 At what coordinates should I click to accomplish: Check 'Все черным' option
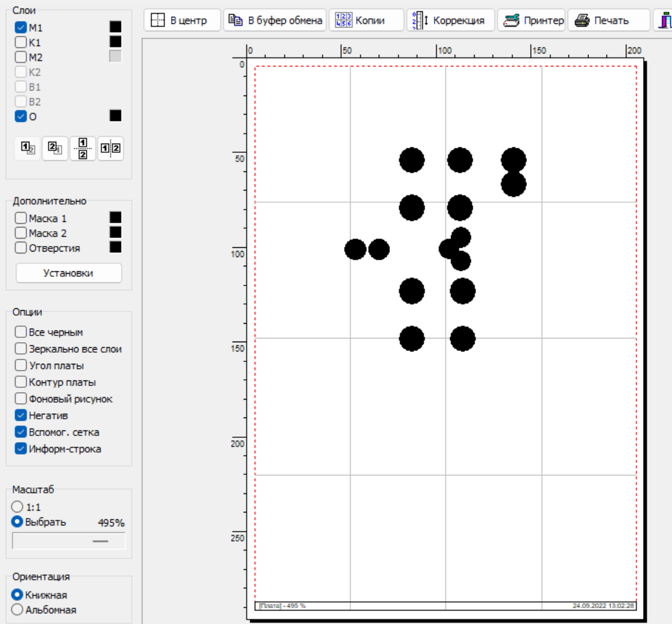coord(20,332)
